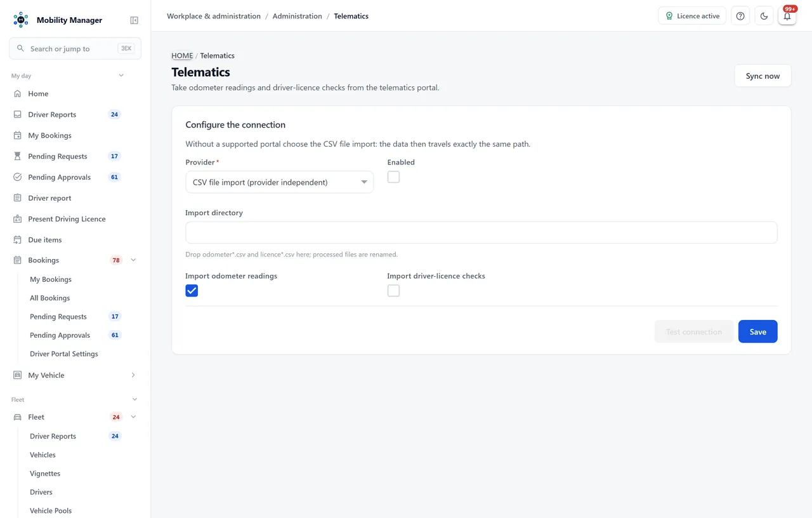Open Driver Reports under Fleet submenu
The image size is (812, 518).
click(x=53, y=436)
